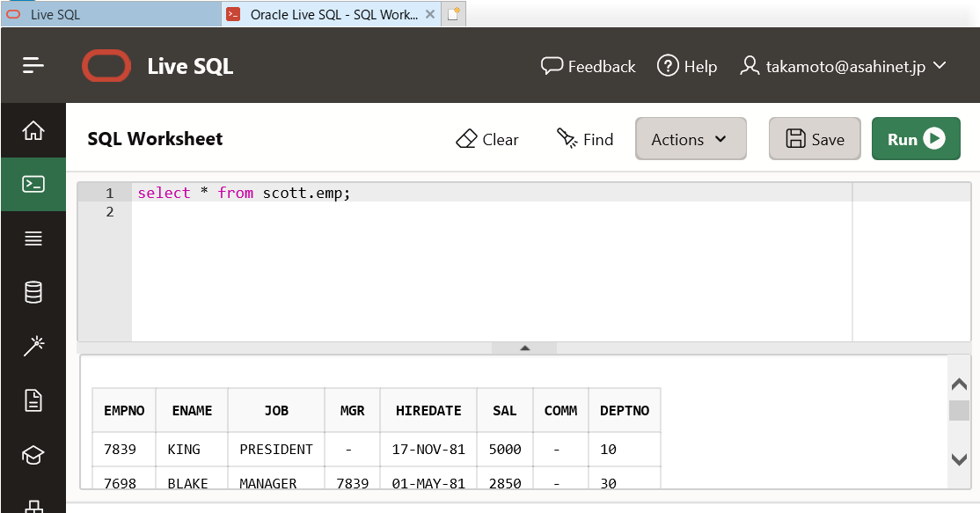Open Code Library graduation cap icon
Screen dimensions: 980x513
point(33,454)
